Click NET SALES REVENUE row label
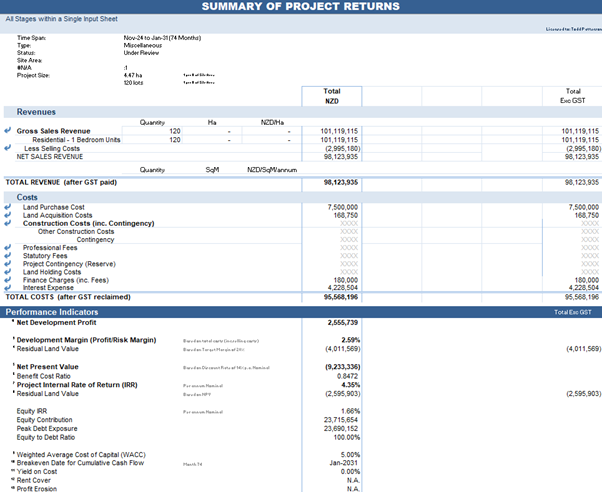602x492 pixels. coord(50,157)
